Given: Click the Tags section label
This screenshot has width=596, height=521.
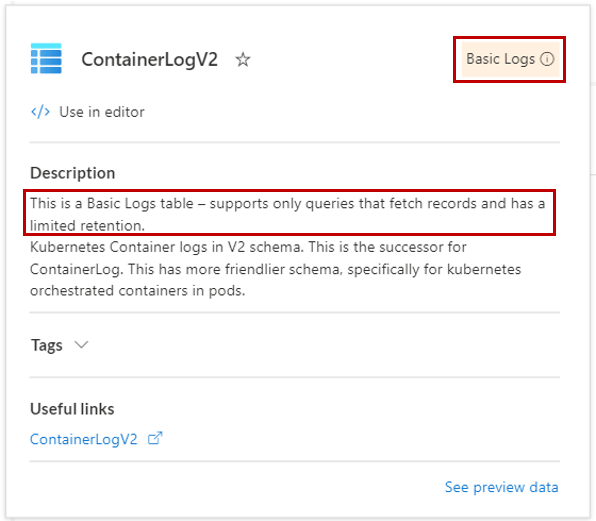Looking at the screenshot, I should (x=46, y=345).
